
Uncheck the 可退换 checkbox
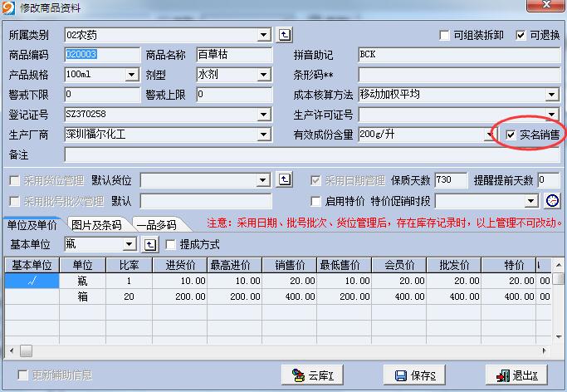click(x=521, y=36)
